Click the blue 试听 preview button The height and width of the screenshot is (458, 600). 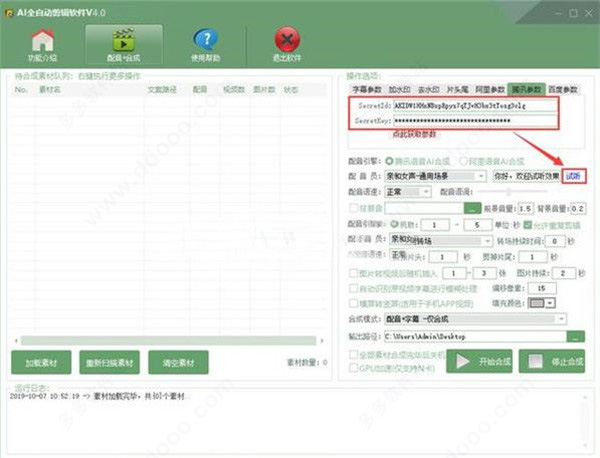pos(573,176)
